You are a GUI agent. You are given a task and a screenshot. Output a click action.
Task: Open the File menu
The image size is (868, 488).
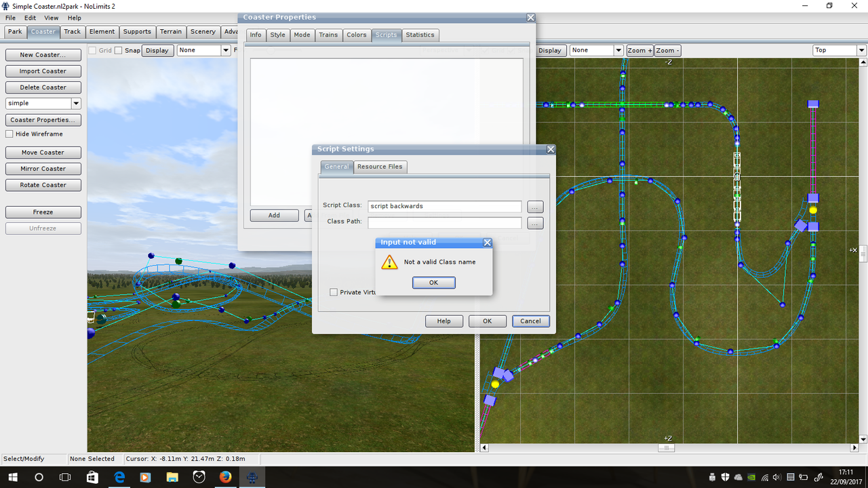pos(11,18)
